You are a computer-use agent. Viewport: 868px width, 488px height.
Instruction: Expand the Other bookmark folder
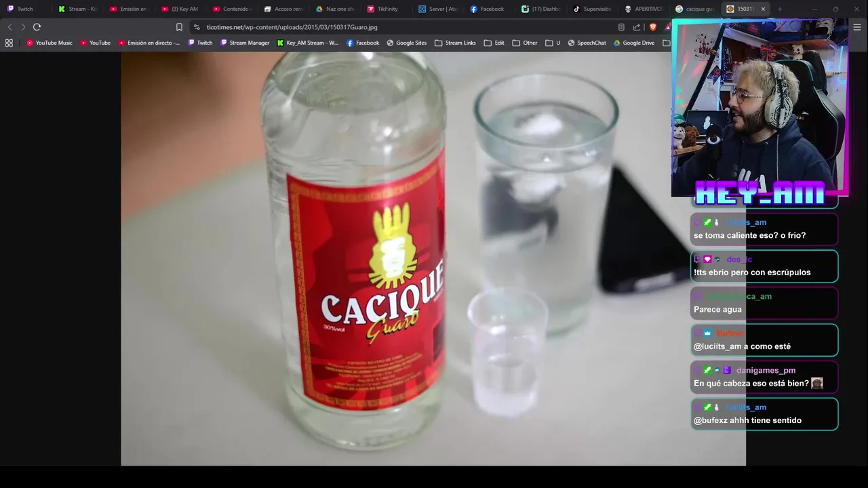pyautogui.click(x=525, y=43)
